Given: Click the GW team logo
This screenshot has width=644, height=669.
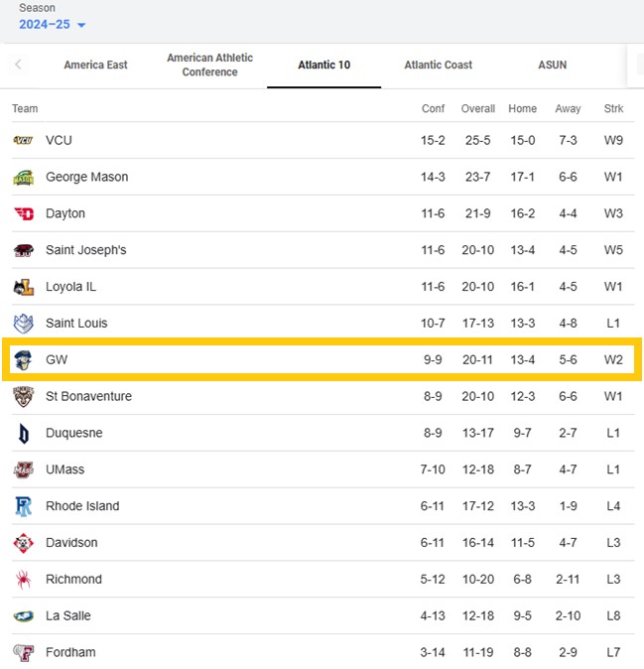Looking at the screenshot, I should click(24, 360).
